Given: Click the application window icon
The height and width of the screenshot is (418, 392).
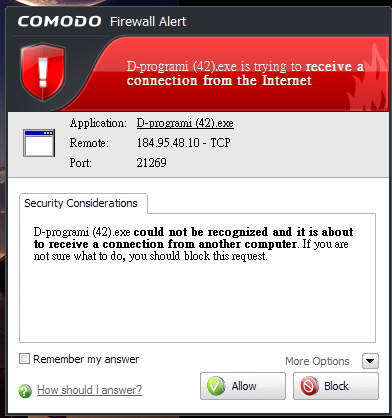Looking at the screenshot, I should click(39, 143).
